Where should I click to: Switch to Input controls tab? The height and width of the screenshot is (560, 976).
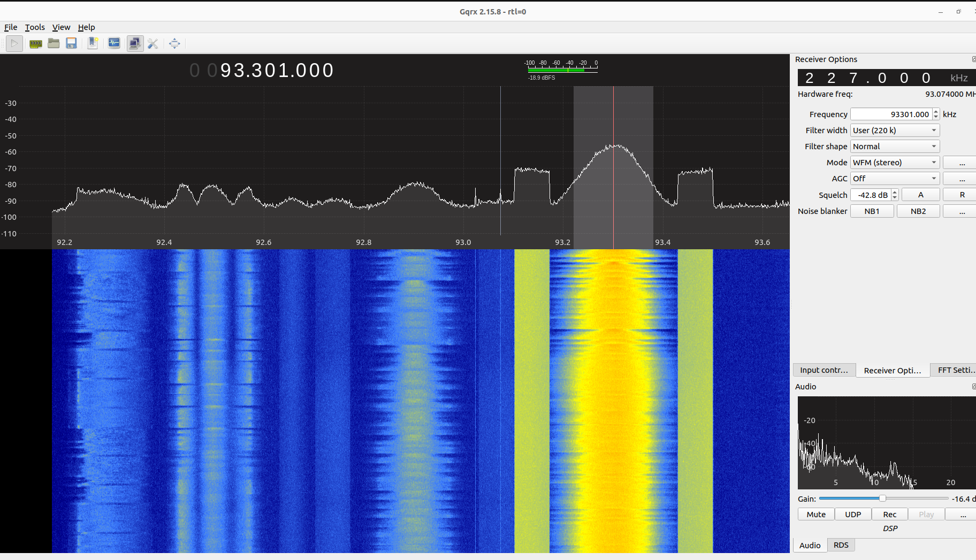tap(824, 370)
